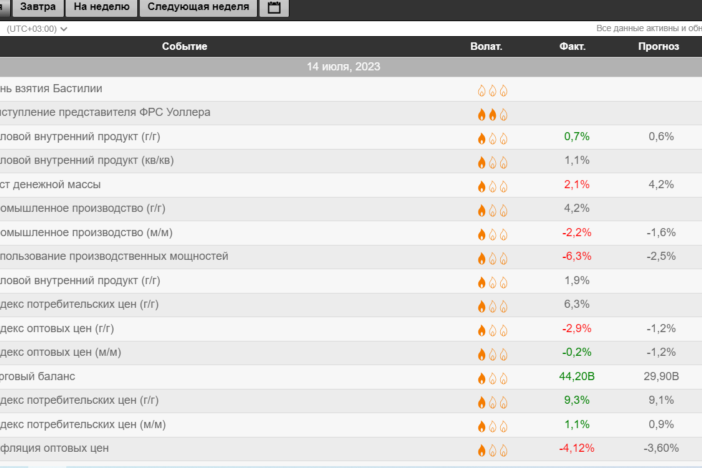
Task: Click volatility flames in the 4,2% производство row
Action: coord(492,210)
